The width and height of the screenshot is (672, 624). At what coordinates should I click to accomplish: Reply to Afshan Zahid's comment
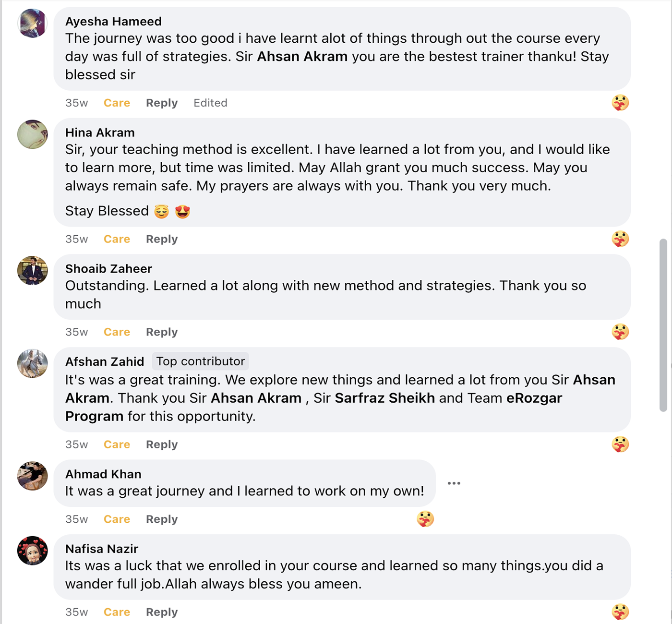[x=162, y=444]
